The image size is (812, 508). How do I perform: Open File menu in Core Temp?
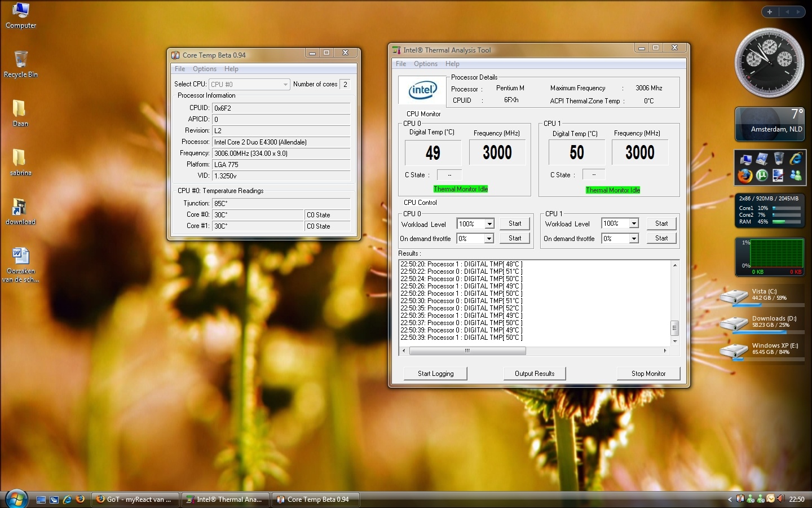180,69
